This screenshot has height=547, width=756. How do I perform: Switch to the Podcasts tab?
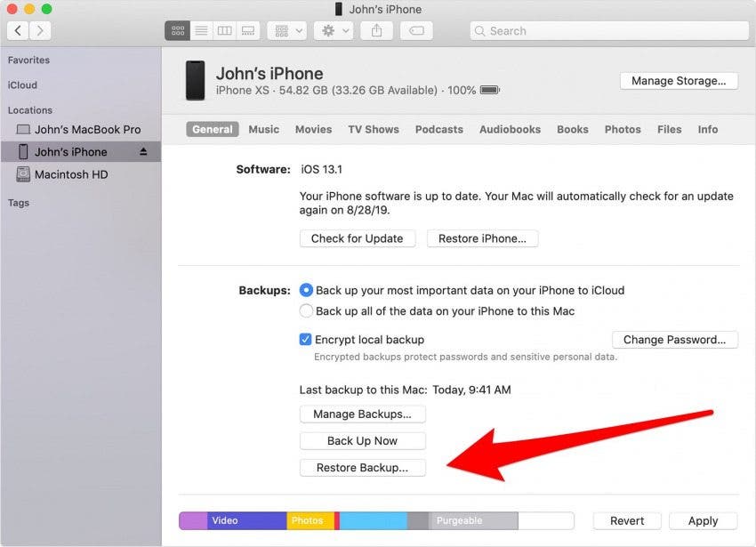tap(439, 129)
